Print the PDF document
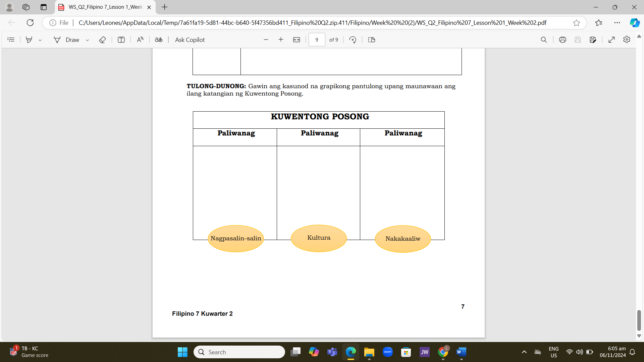This screenshot has height=362, width=644. [x=562, y=40]
